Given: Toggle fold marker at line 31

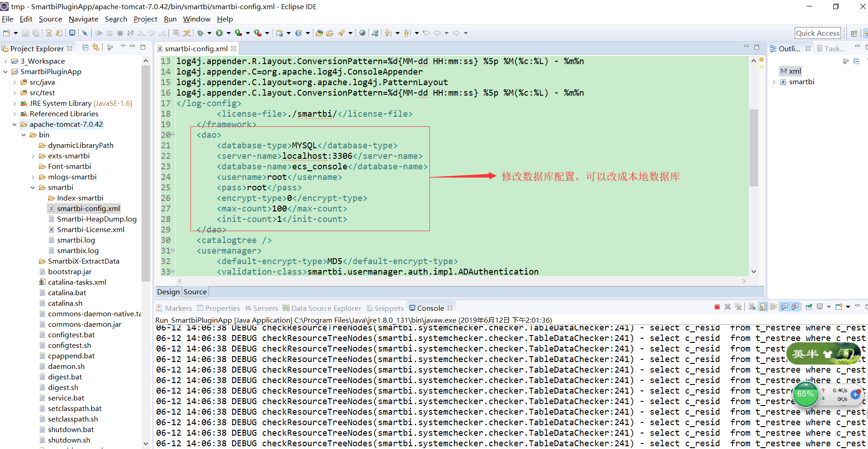Looking at the screenshot, I should click(173, 250).
